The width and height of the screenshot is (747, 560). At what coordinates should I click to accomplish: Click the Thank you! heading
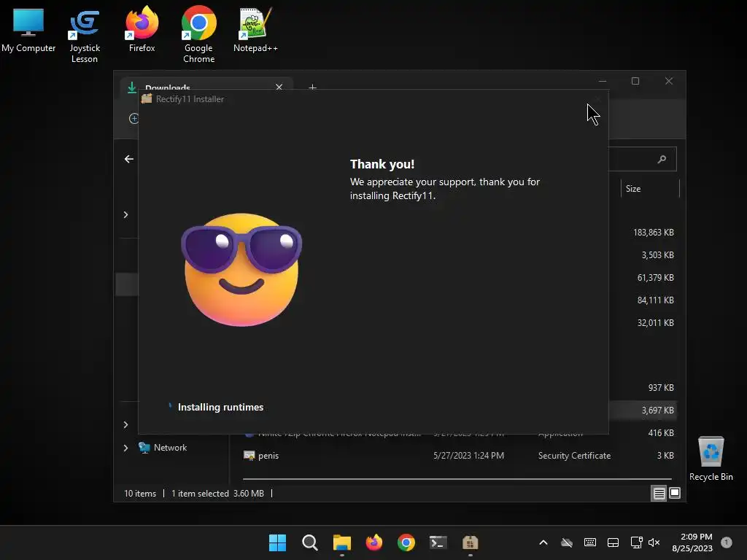tap(382, 164)
